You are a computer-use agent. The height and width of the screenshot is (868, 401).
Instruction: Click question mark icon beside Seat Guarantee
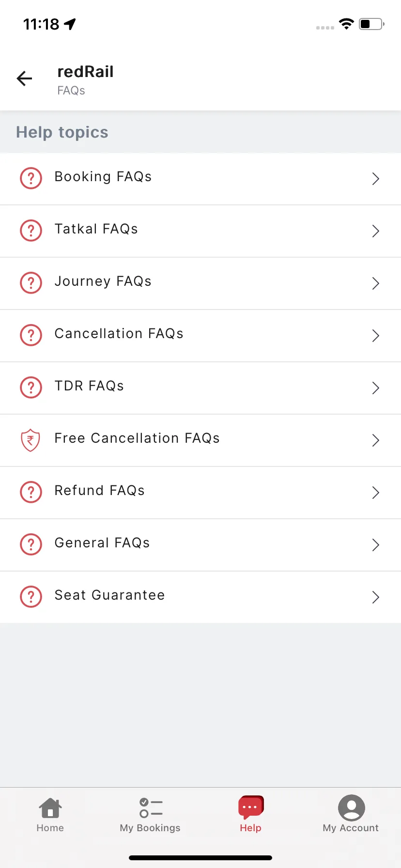tap(31, 597)
